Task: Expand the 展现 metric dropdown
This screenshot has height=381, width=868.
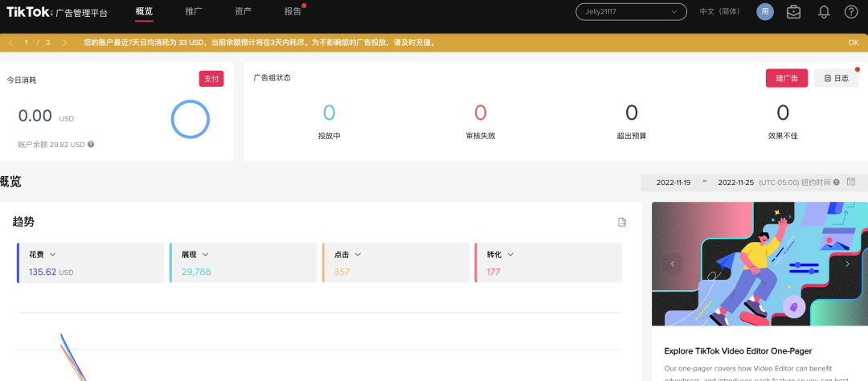Action: tap(205, 254)
